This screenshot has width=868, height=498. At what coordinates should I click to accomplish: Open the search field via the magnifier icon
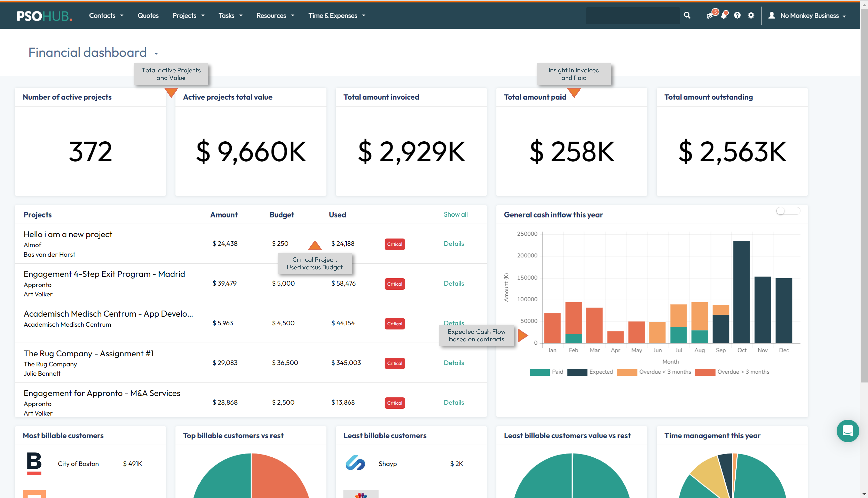[x=687, y=15]
